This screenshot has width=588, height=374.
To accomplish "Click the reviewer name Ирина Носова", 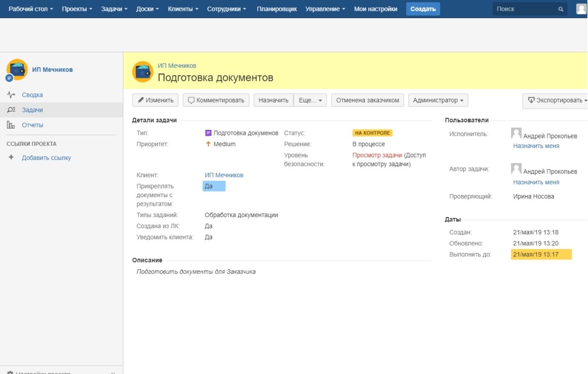I will coord(534,196).
